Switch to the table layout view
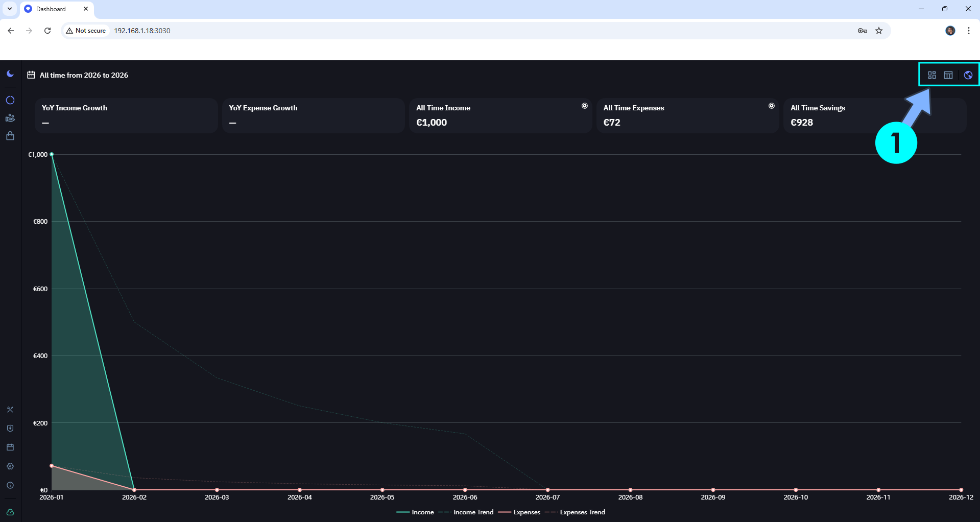The width and height of the screenshot is (980, 522). [x=948, y=75]
